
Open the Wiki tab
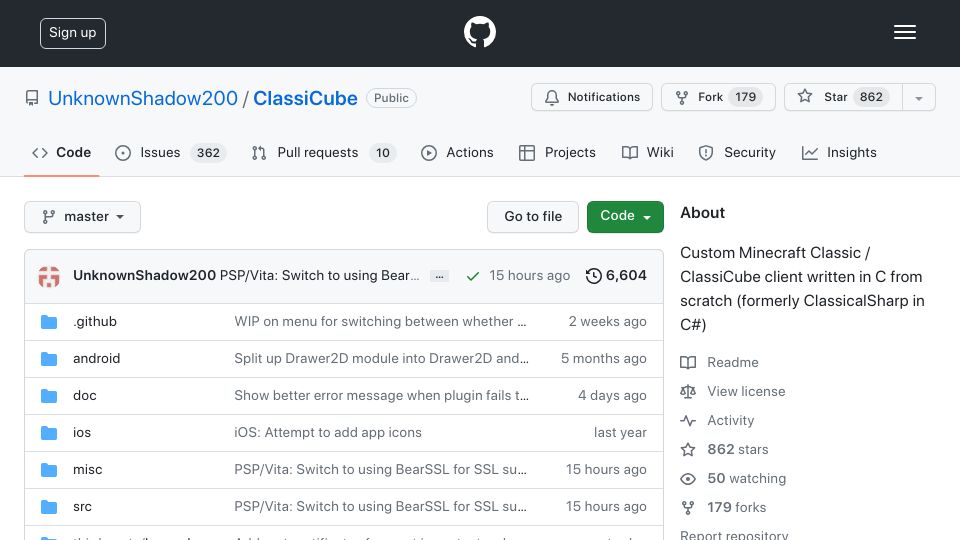click(x=647, y=152)
